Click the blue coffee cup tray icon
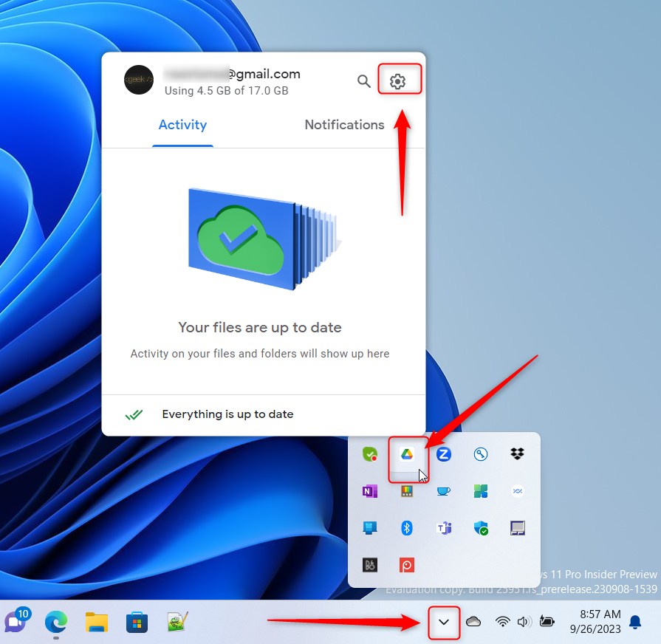The height and width of the screenshot is (644, 661). pos(443,491)
